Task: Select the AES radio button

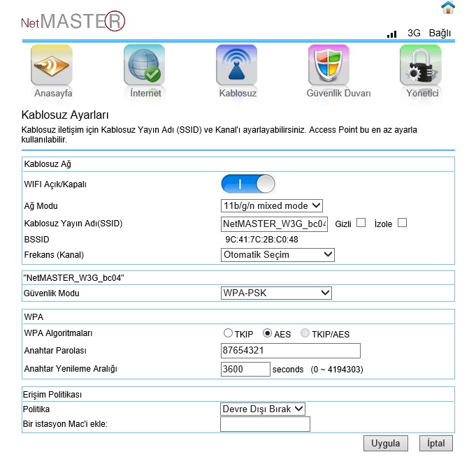Action: (267, 333)
